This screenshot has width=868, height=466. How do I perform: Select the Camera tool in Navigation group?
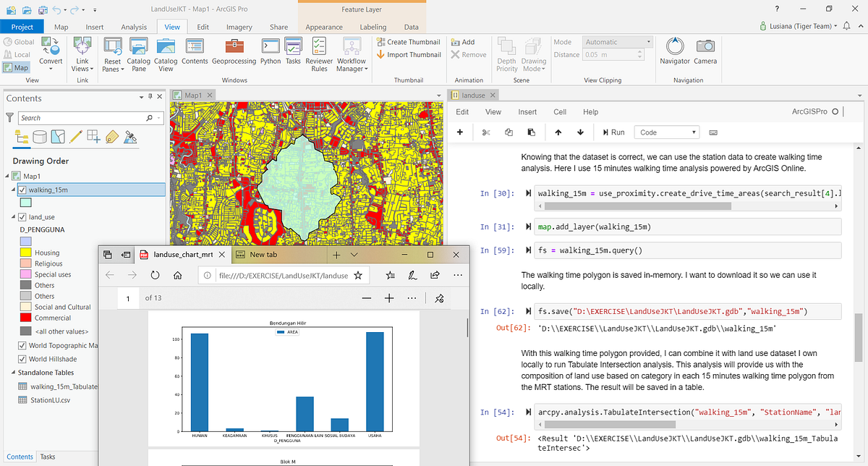(705, 51)
